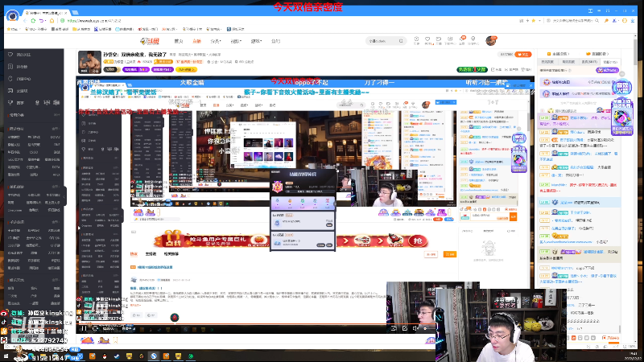Click the plus icon left of bookmark star
Screen dimensions: 644x362
527,21
